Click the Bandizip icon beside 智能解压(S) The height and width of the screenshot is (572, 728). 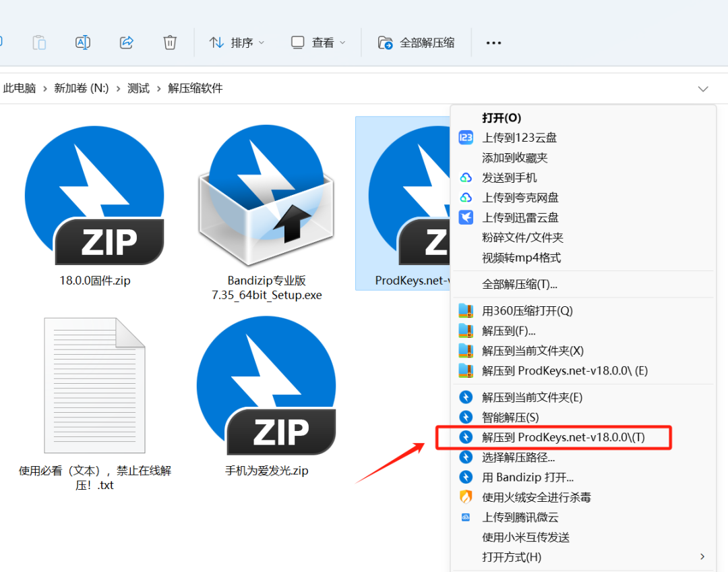[466, 418]
